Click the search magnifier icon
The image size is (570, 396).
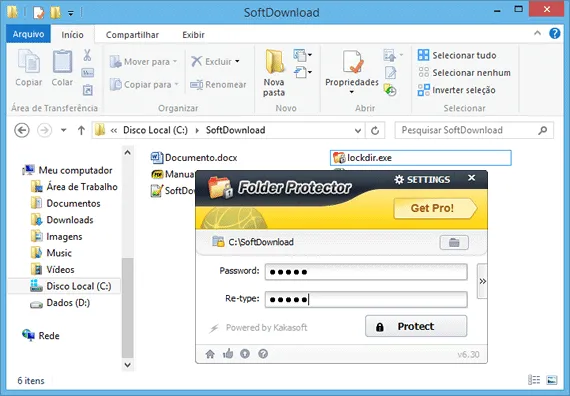[543, 130]
